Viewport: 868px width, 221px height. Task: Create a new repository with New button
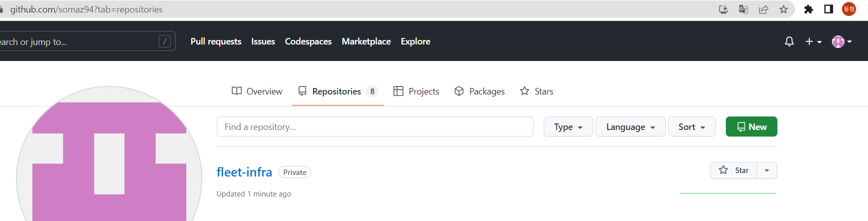751,126
